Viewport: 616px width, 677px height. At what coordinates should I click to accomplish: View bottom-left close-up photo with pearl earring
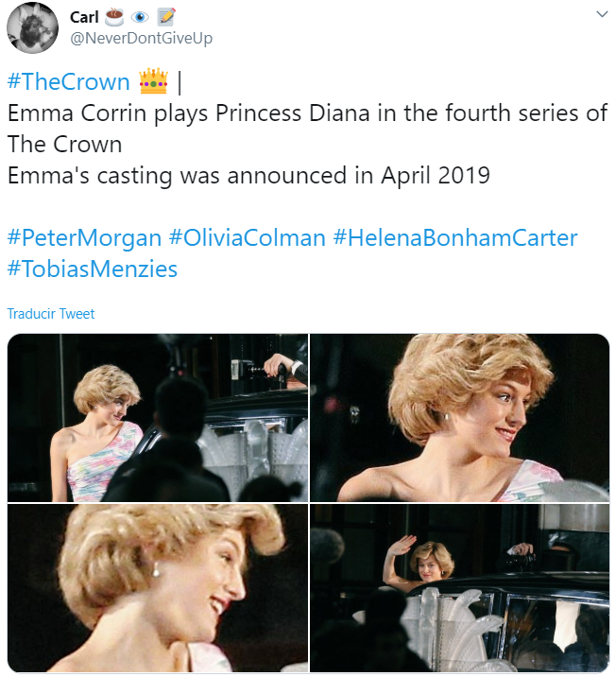tap(158, 588)
